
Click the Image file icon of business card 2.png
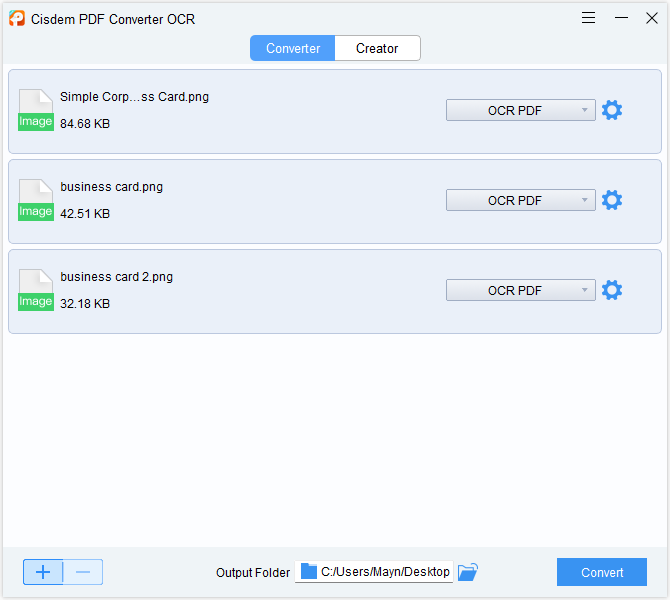point(36,290)
